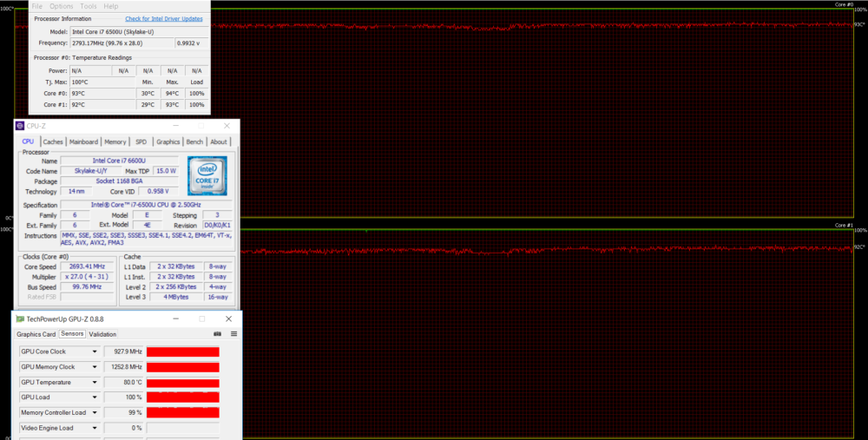
Task: Switch to the Caches tab in CPU-Z
Action: [x=53, y=141]
